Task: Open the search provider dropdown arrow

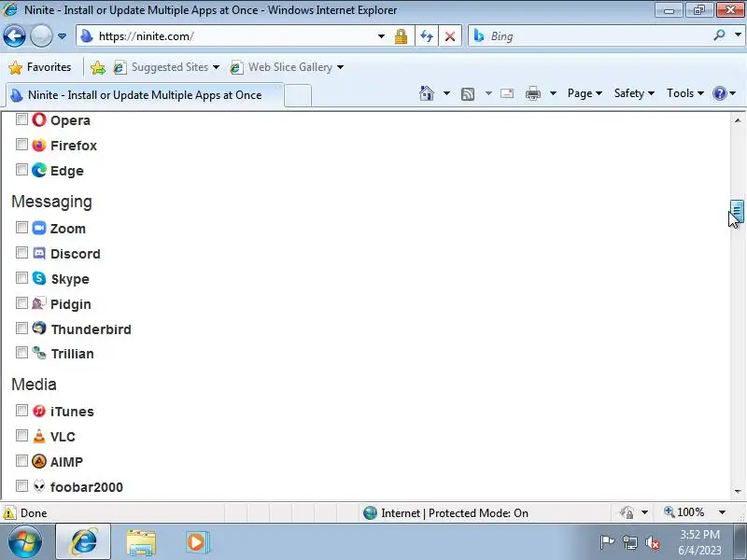Action: (x=738, y=35)
